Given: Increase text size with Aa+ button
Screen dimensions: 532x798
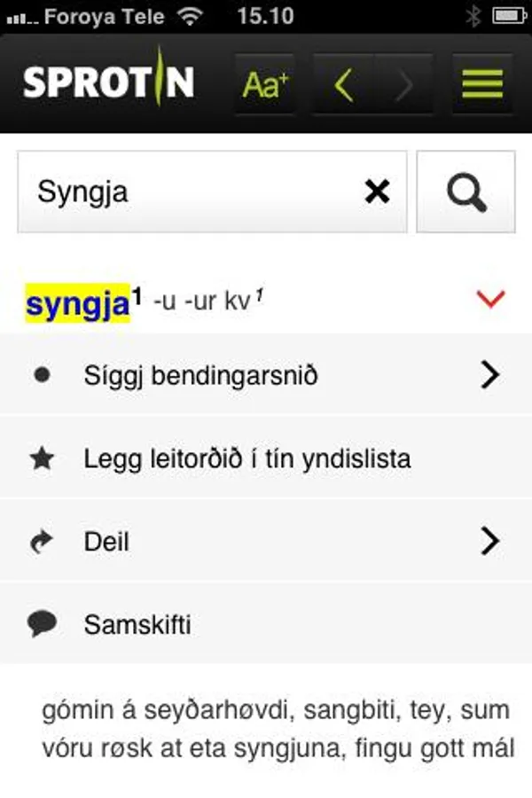Looking at the screenshot, I should point(265,84).
